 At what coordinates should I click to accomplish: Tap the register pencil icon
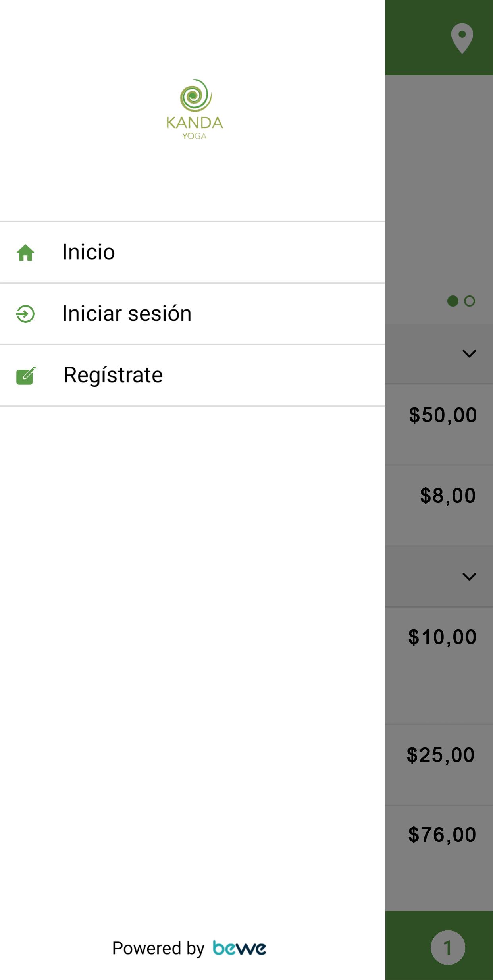26,376
